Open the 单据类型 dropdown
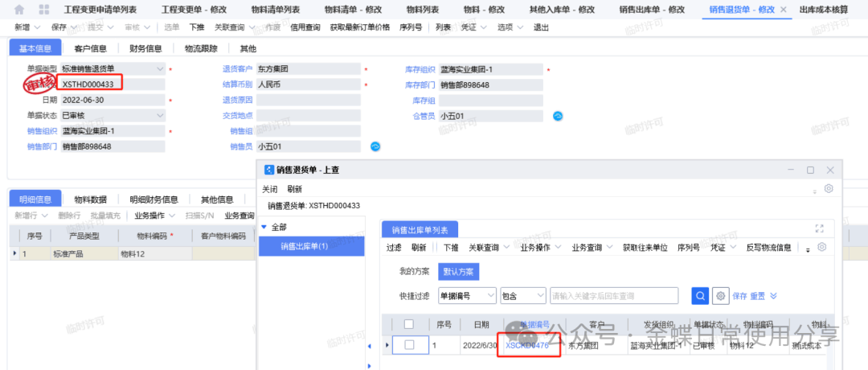Screen dimensions: 868x370 pos(161,69)
